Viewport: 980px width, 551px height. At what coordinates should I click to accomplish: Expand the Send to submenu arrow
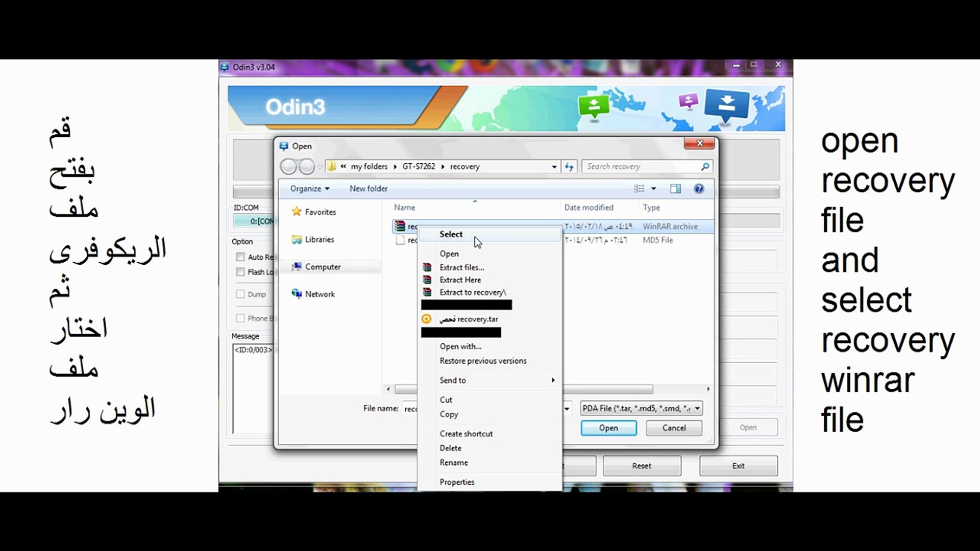pyautogui.click(x=553, y=380)
